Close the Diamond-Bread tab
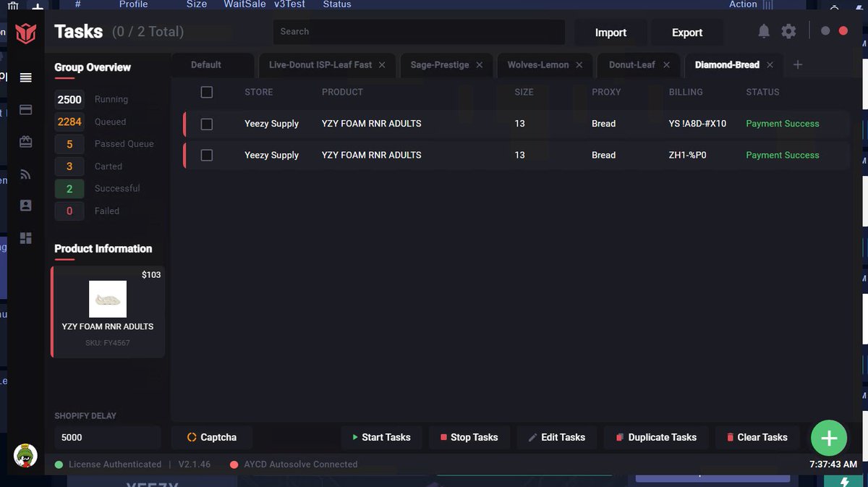 [x=770, y=65]
